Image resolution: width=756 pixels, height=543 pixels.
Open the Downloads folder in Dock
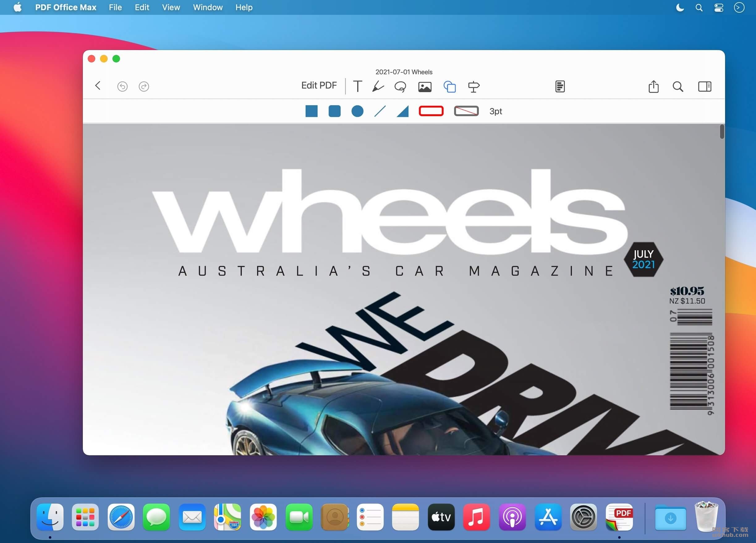pos(670,517)
